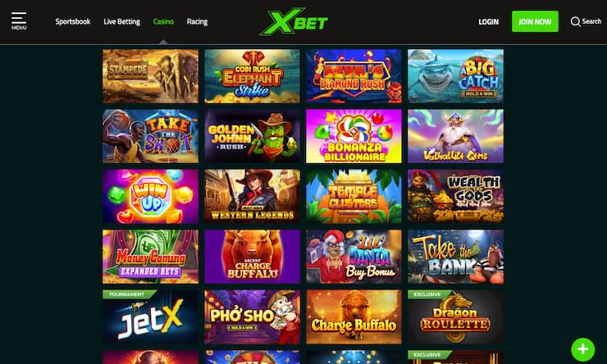Open the JetX tournament game
The image size is (607, 364).
[150, 316]
